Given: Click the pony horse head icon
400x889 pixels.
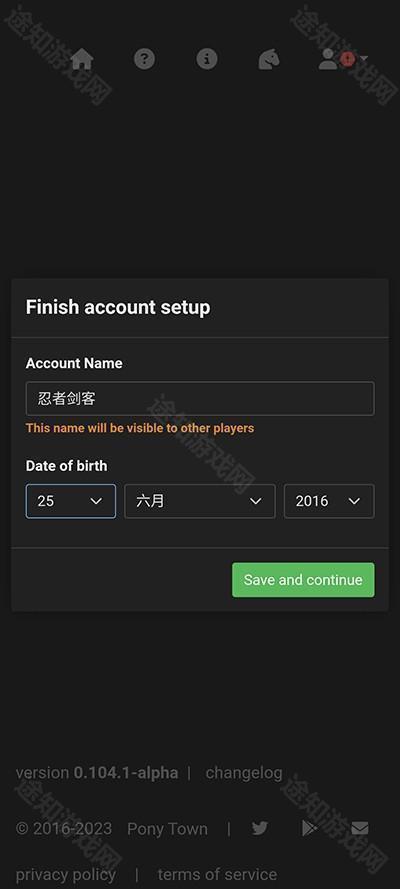Looking at the screenshot, I should [269, 58].
